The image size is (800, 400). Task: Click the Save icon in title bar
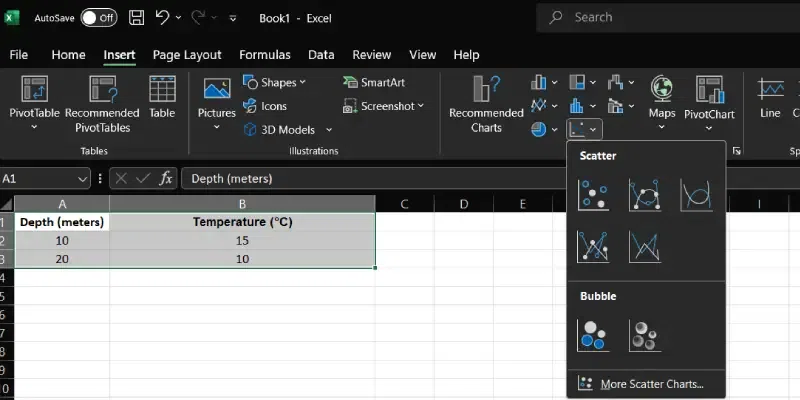click(x=136, y=17)
